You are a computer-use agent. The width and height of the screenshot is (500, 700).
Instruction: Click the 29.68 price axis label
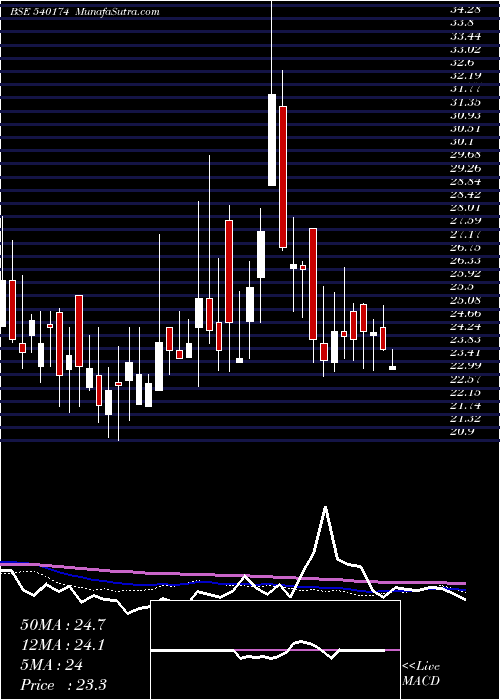point(465,155)
